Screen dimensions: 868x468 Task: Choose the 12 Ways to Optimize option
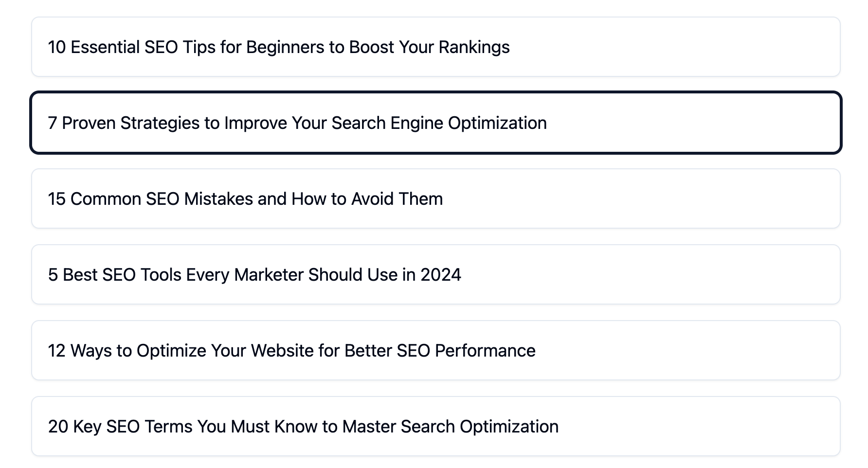click(291, 351)
